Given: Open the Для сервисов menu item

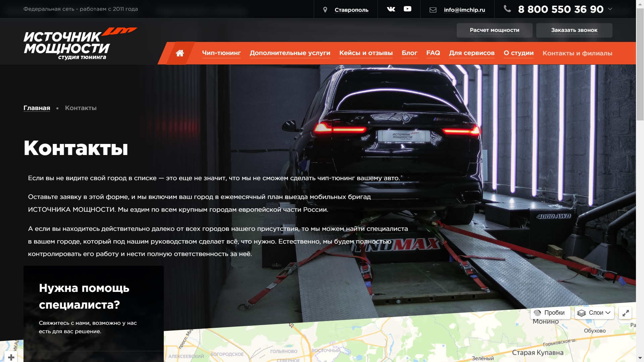Looking at the screenshot, I should point(472,53).
